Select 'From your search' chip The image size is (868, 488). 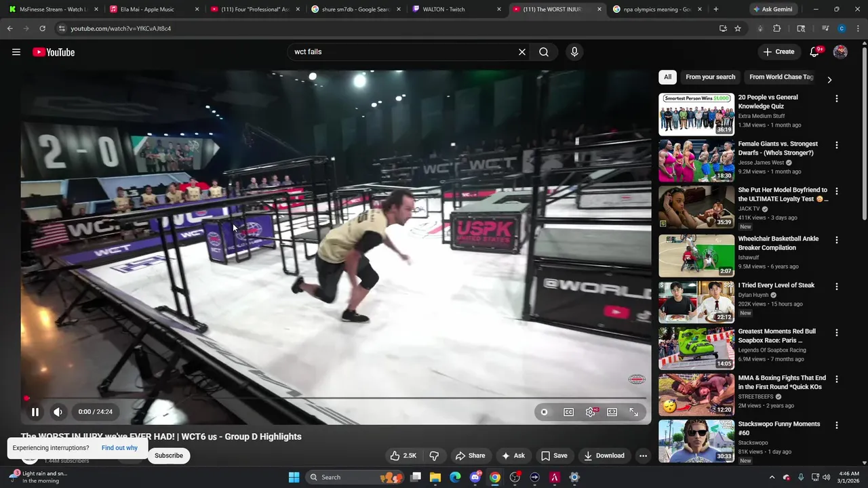[710, 77]
